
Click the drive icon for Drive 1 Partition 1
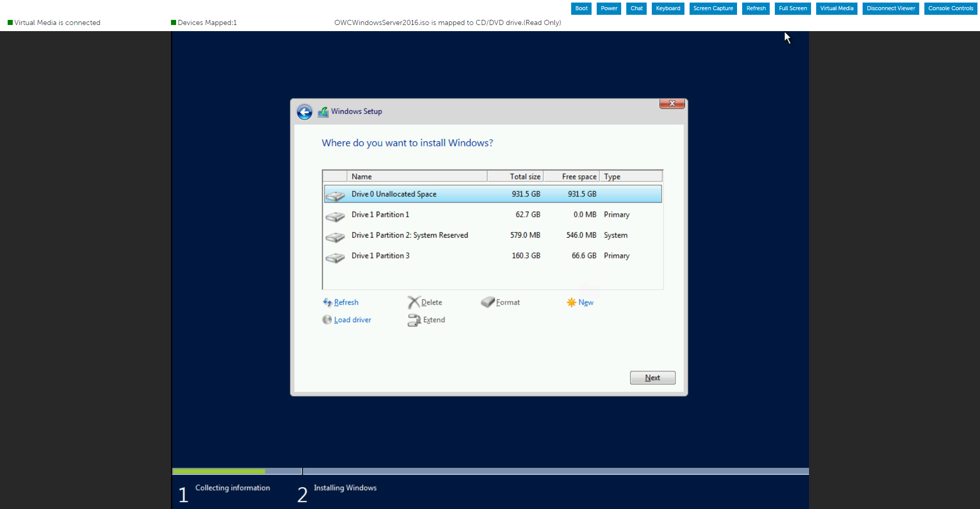335,217
